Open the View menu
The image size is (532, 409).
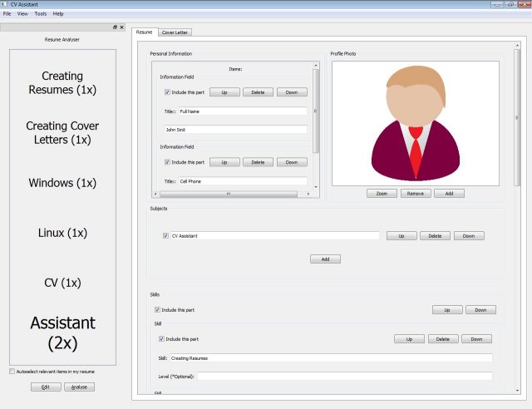point(22,13)
